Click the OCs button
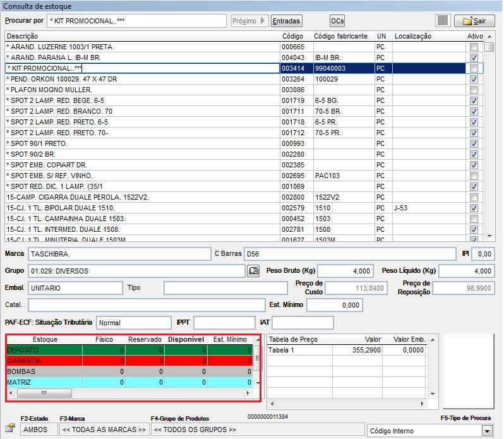Image resolution: width=504 pixels, height=439 pixels. click(337, 21)
